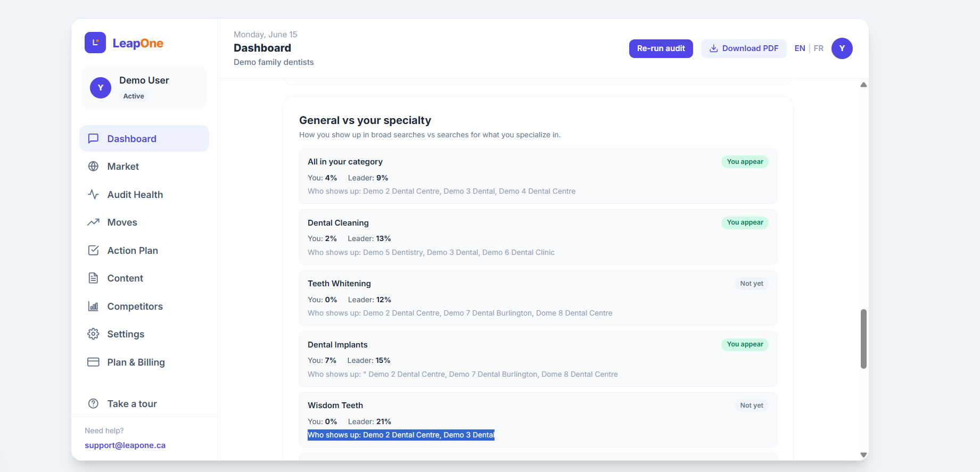Click the Demo family dentists subtitle

coord(274,62)
